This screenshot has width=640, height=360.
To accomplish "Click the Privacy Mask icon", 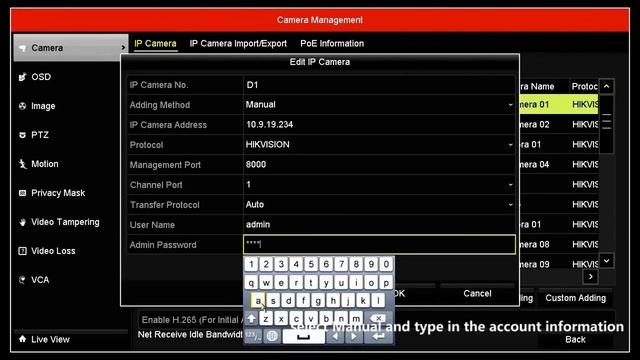I will click(22, 193).
